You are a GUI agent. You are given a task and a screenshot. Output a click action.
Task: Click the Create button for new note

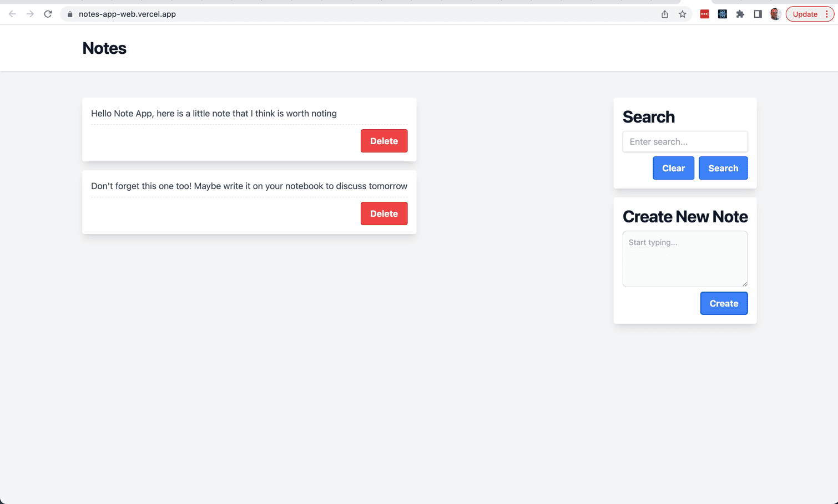coord(724,303)
